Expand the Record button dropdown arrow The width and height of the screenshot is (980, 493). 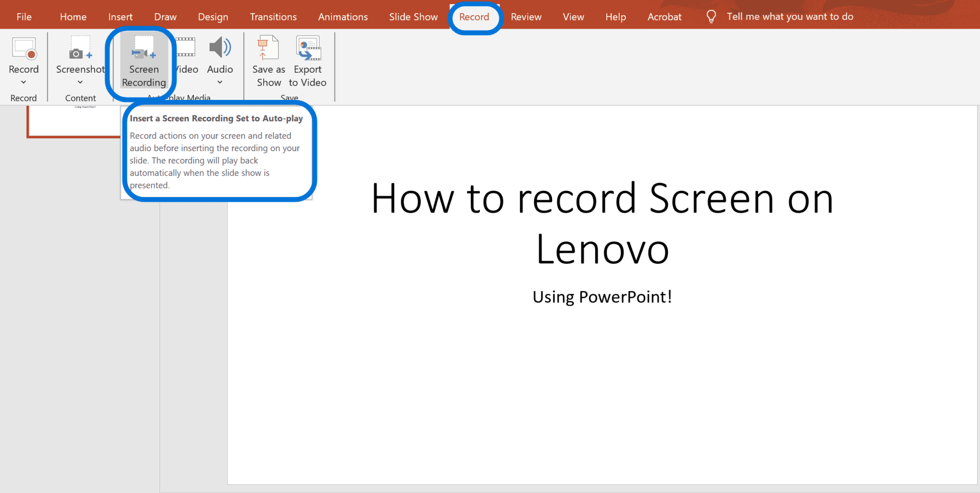[24, 82]
